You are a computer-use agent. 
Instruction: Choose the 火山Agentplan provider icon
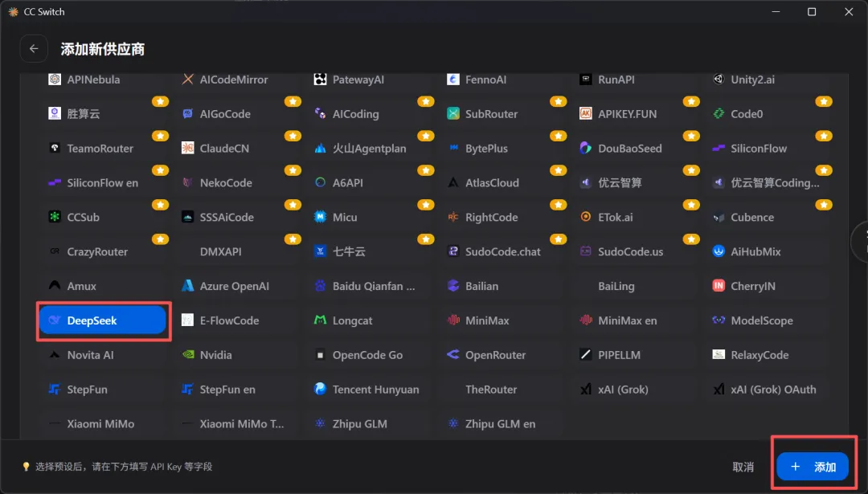pyautogui.click(x=320, y=148)
